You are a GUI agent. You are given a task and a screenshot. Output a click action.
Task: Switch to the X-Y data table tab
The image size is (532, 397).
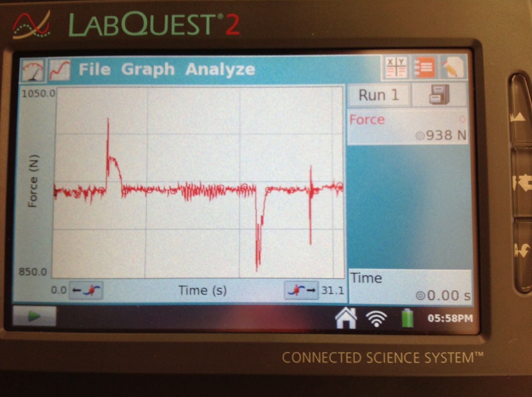(396, 67)
